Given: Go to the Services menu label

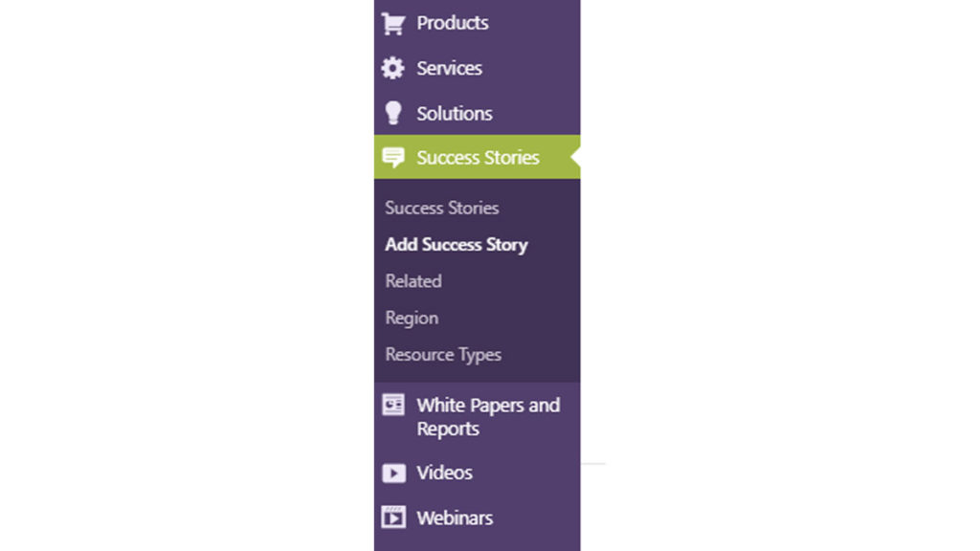Looking at the screenshot, I should [x=449, y=68].
